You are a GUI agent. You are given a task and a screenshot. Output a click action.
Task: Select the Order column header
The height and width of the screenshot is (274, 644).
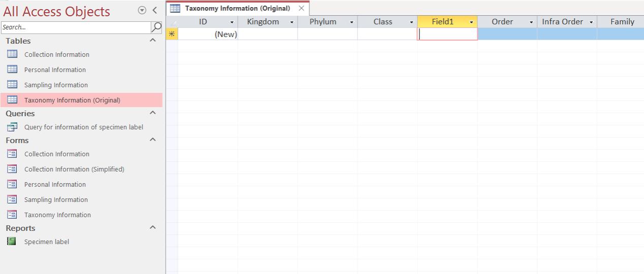click(507, 22)
